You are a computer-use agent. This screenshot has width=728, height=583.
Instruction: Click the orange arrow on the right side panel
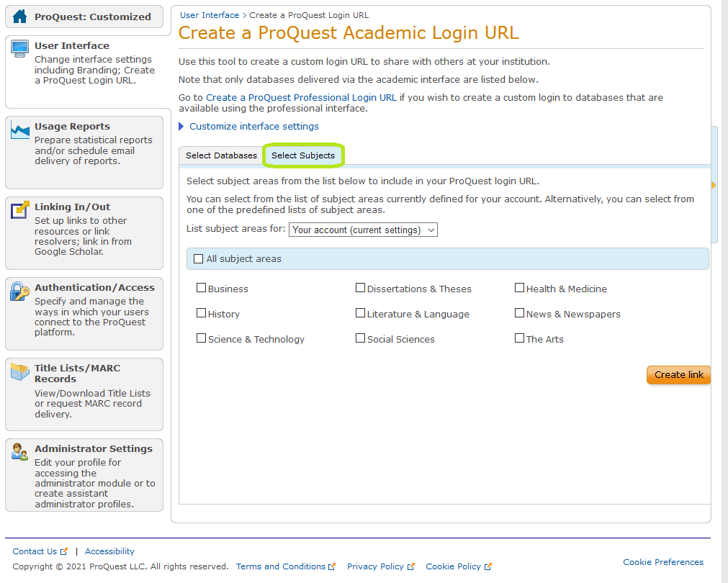pos(714,186)
